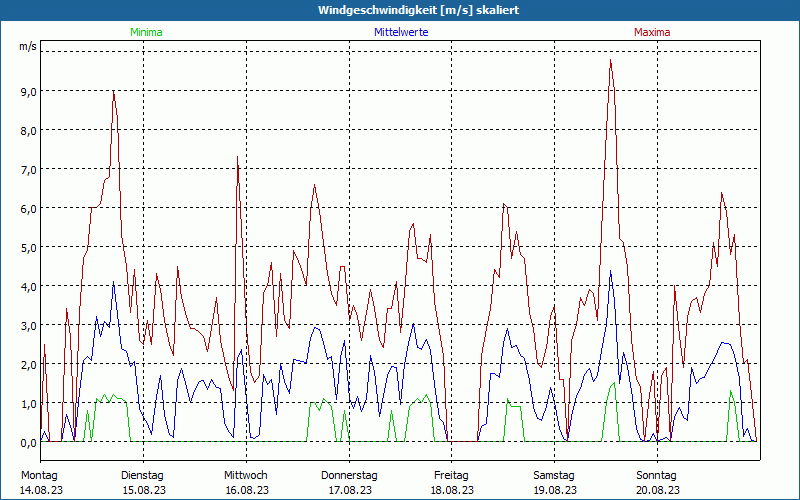Click the 7,0 y-axis value
Viewport: 800px width, 500px height.
click(28, 170)
